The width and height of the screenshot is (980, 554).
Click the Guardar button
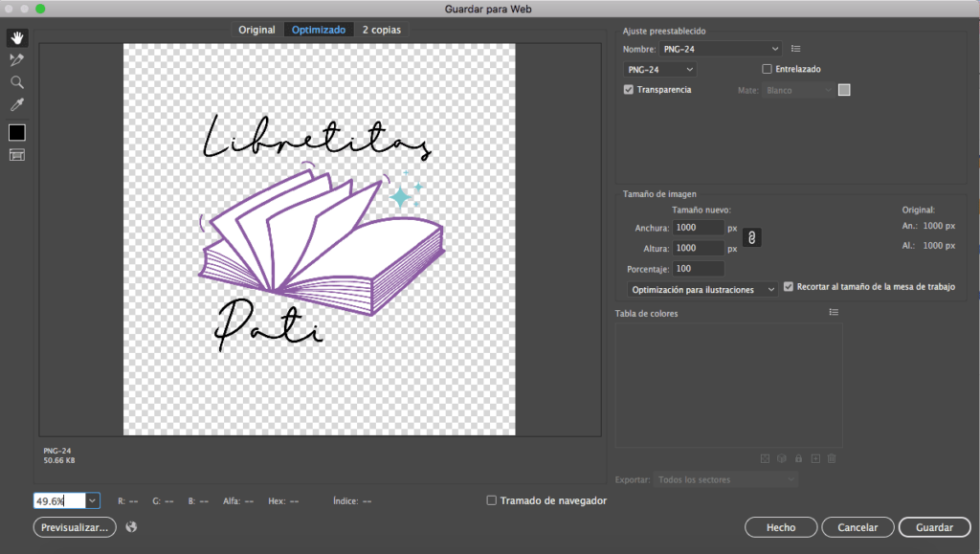tap(934, 526)
